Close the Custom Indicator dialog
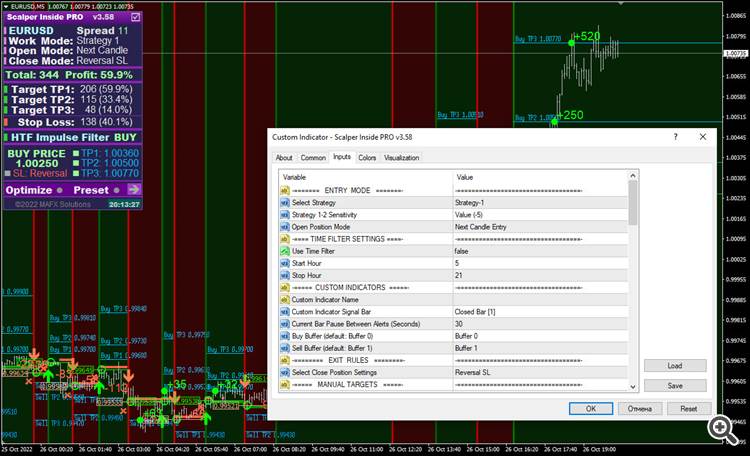Image resolution: width=750 pixels, height=456 pixels. 703,137
